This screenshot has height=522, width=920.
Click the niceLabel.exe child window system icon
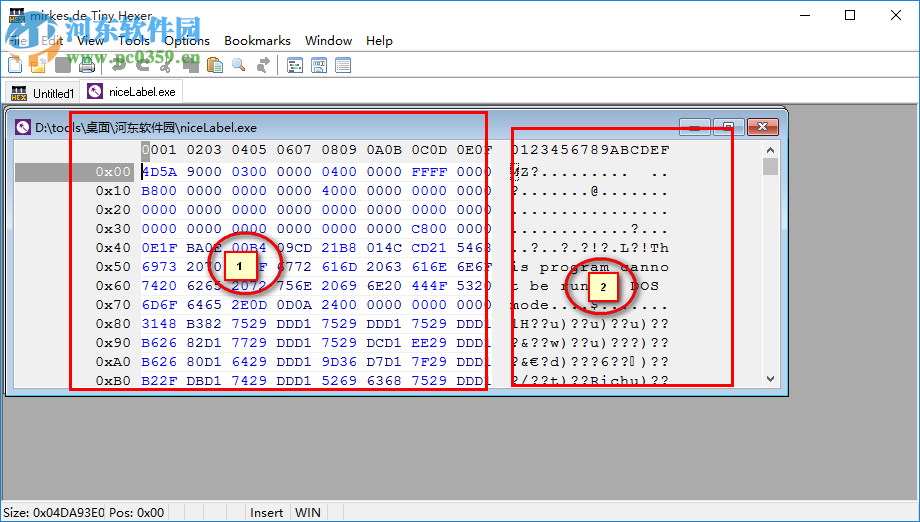[x=23, y=127]
